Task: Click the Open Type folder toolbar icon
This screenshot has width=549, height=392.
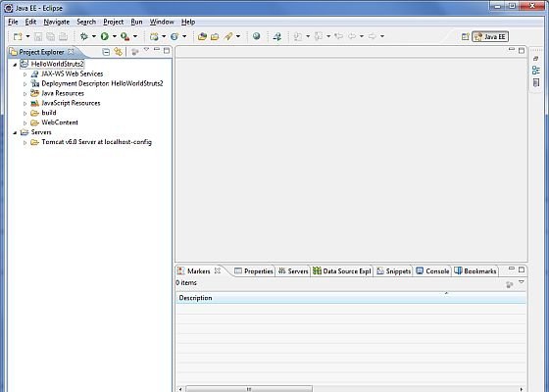Action: point(202,36)
